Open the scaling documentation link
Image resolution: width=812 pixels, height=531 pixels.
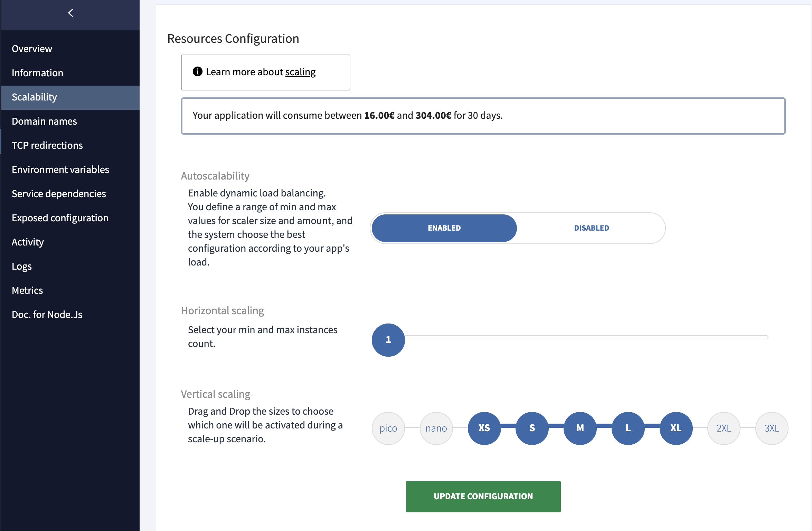click(x=300, y=72)
